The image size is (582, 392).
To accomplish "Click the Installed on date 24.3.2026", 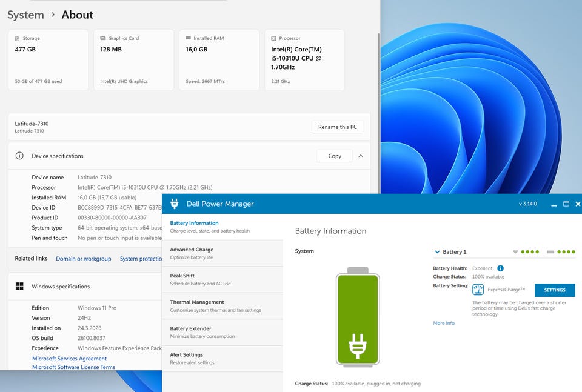I will (90, 328).
